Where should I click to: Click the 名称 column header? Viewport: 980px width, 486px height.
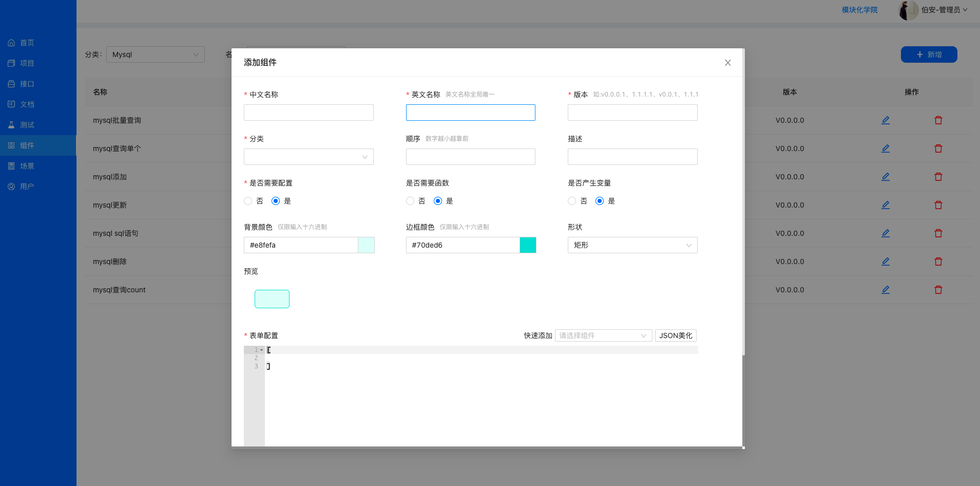click(x=100, y=92)
